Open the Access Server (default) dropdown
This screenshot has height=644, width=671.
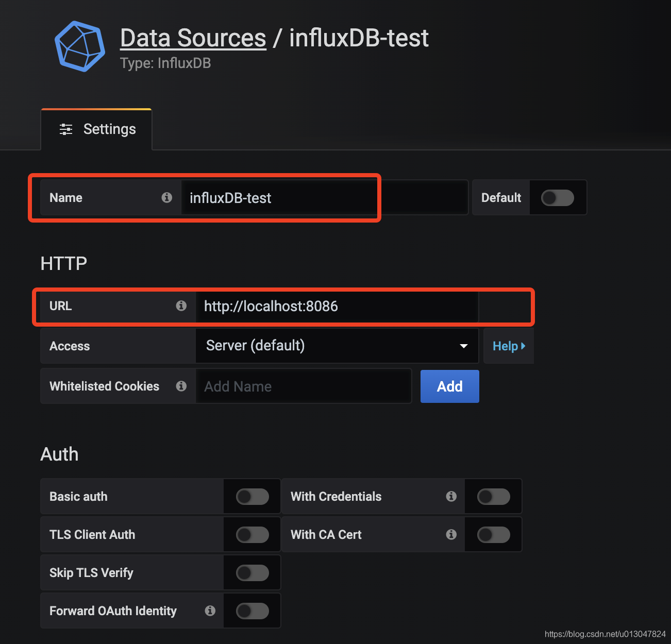click(337, 346)
